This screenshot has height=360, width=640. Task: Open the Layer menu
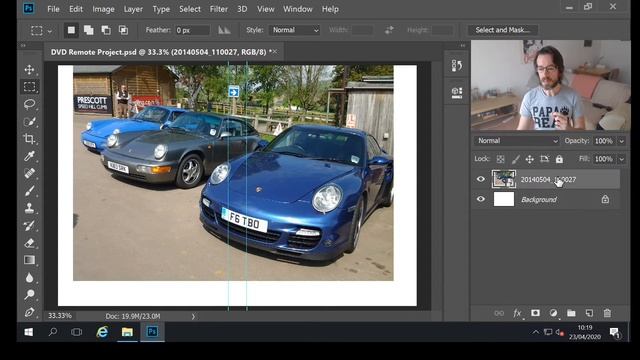[x=133, y=9]
